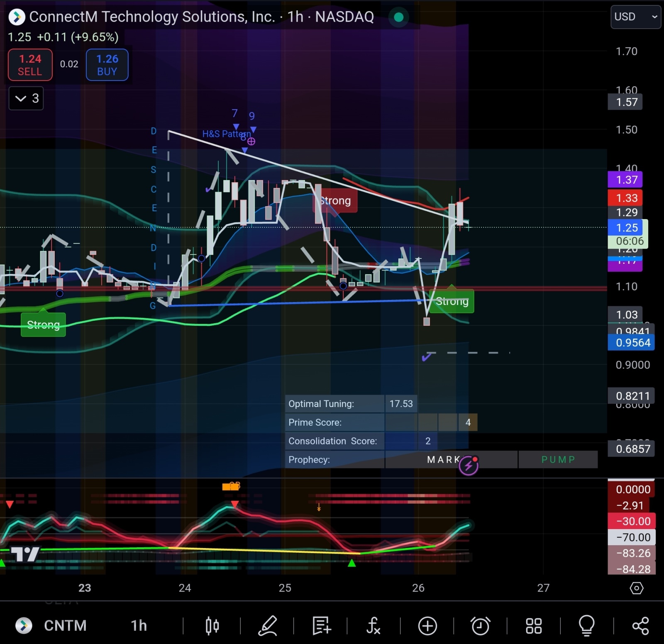Click the -70.00 oscillator level label
Image resolution: width=664 pixels, height=644 pixels.
632,537
